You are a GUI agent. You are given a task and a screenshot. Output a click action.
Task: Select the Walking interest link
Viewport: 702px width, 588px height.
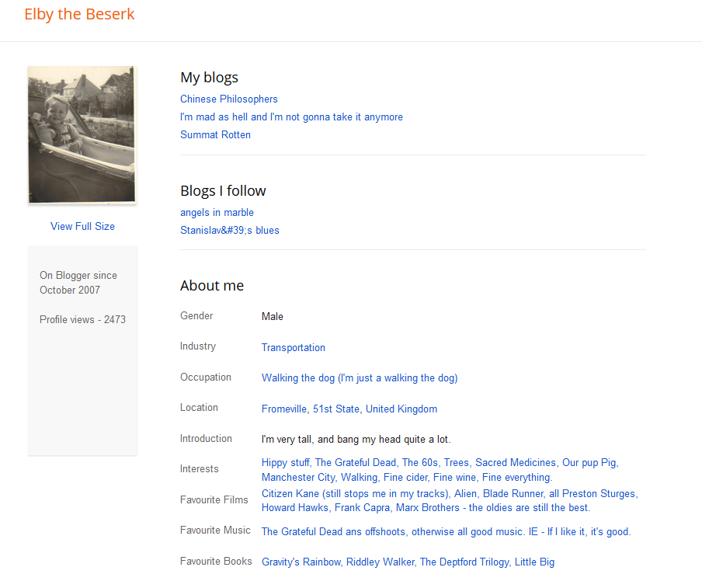pyautogui.click(x=359, y=478)
